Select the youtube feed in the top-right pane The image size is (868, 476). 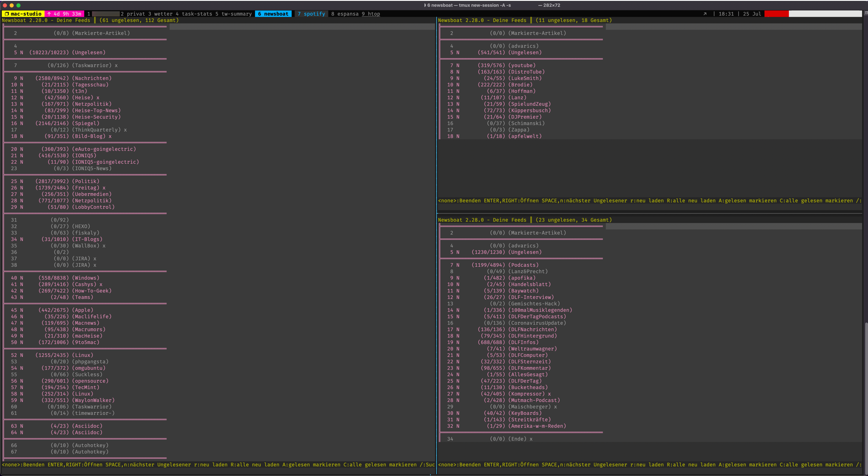(x=523, y=65)
